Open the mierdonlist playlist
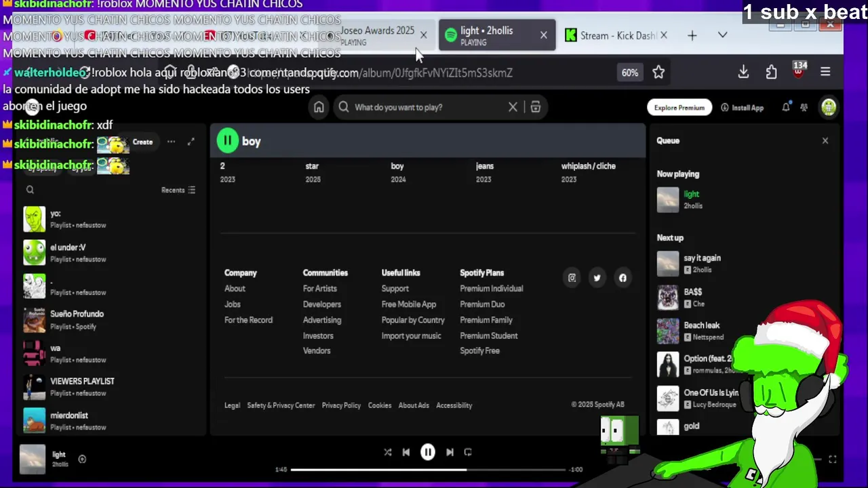The image size is (868, 488). (108, 421)
